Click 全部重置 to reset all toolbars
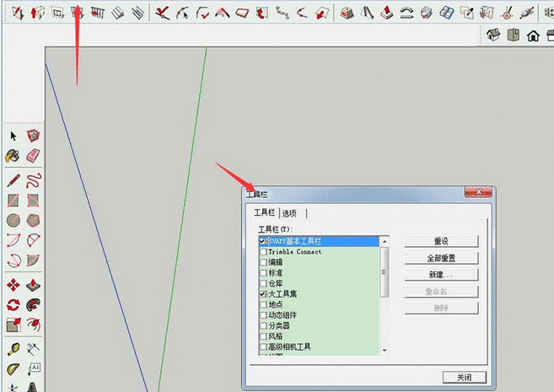 441,258
